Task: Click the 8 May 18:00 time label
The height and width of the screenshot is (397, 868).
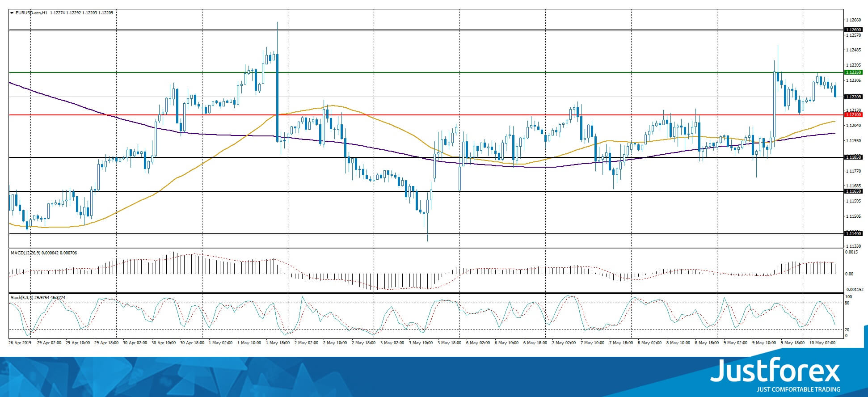Action: point(707,343)
